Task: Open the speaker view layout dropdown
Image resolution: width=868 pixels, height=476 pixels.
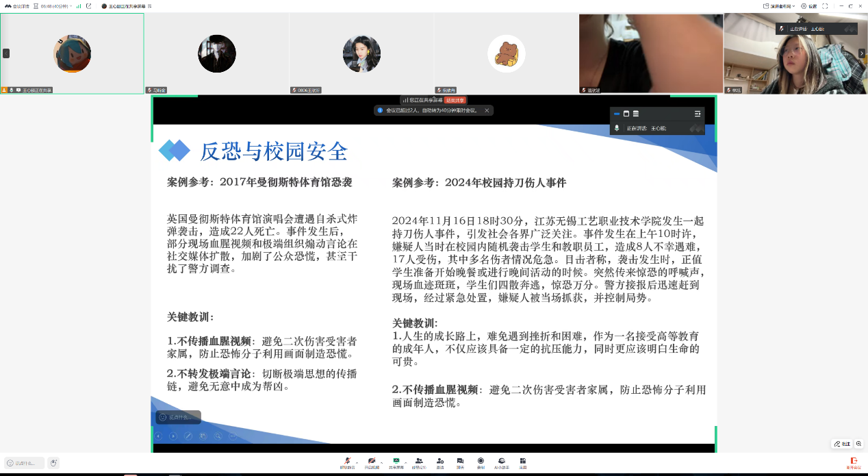Action: (779, 6)
